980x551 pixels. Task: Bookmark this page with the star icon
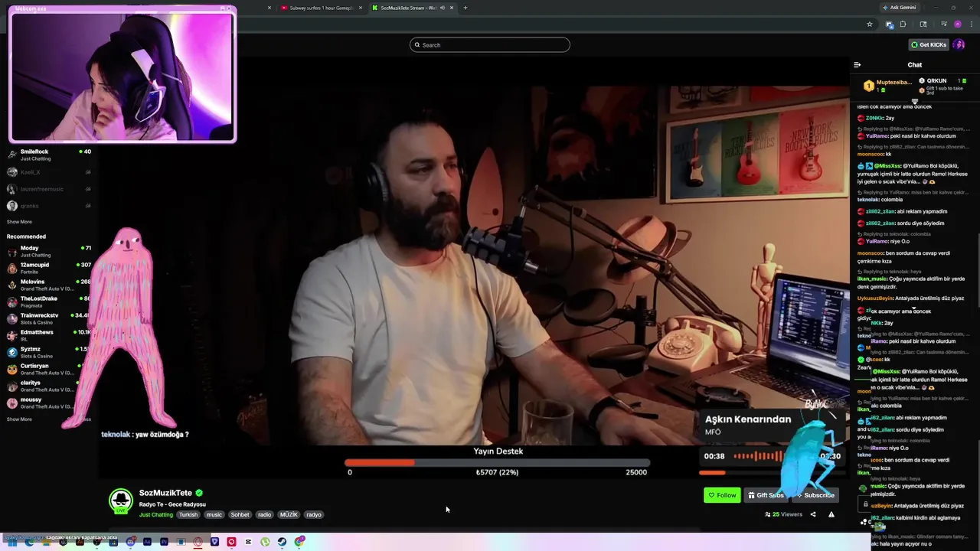pos(870,24)
